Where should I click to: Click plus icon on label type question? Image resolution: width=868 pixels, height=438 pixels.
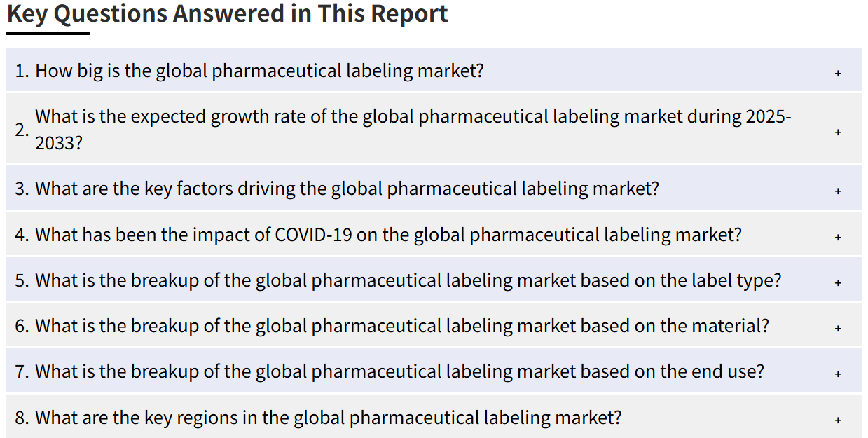tap(838, 282)
